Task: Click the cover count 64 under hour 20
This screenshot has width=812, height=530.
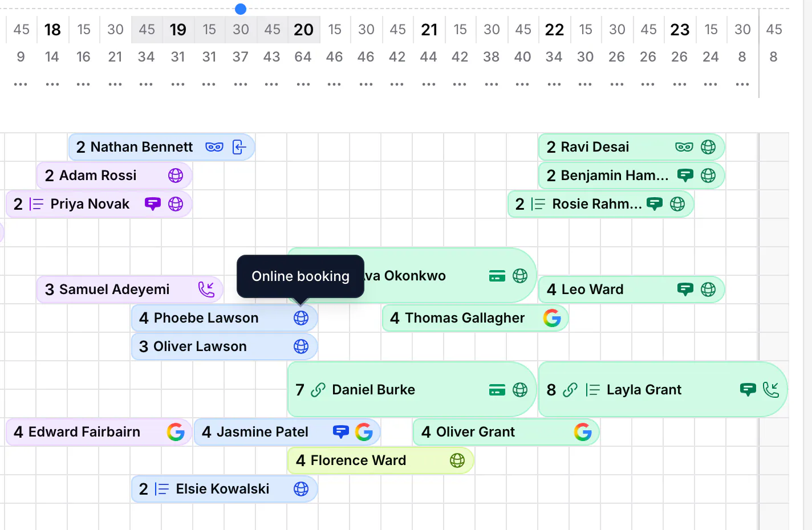Action: pyautogui.click(x=303, y=57)
